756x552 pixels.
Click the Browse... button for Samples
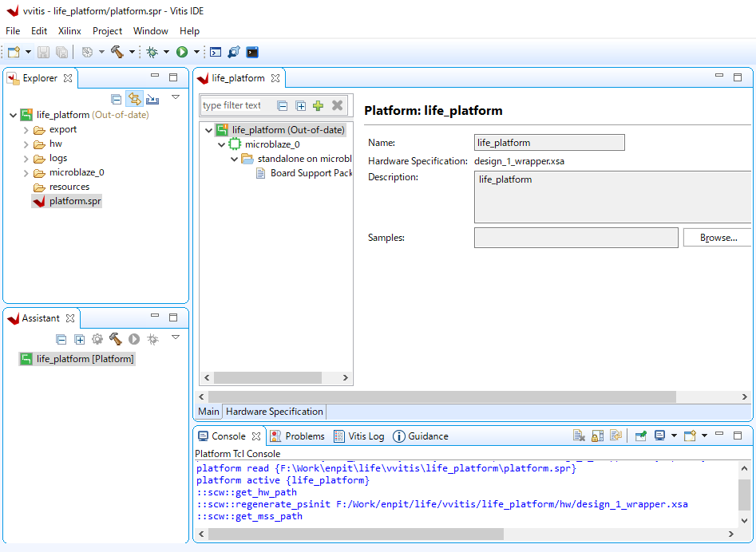pyautogui.click(x=718, y=238)
